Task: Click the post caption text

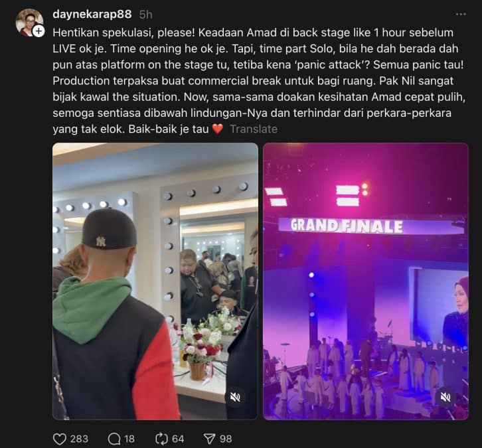Action: (258, 81)
